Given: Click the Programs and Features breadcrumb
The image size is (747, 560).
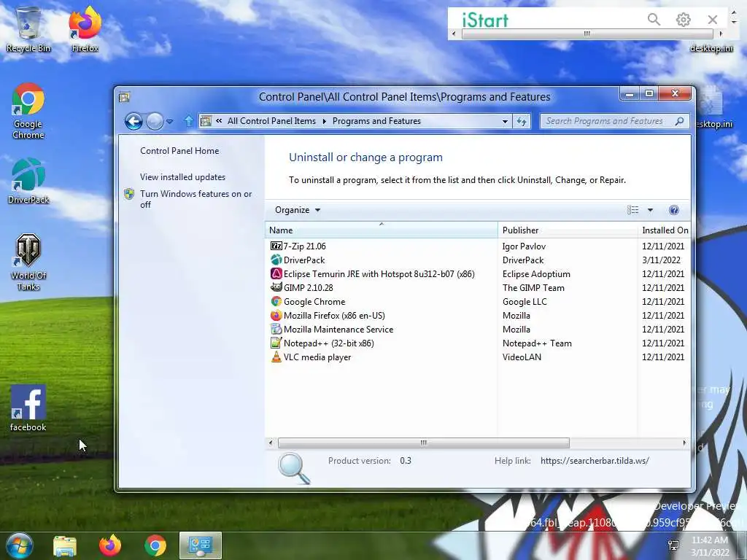Looking at the screenshot, I should [x=376, y=121].
